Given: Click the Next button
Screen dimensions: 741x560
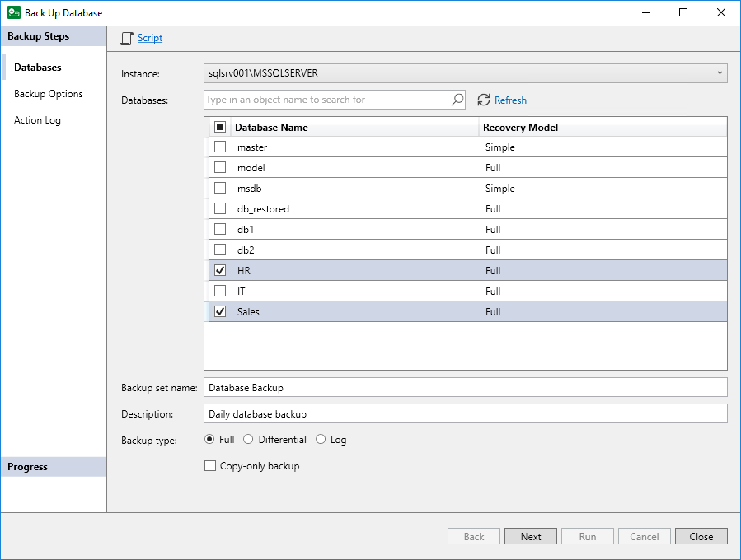Looking at the screenshot, I should click(530, 536).
